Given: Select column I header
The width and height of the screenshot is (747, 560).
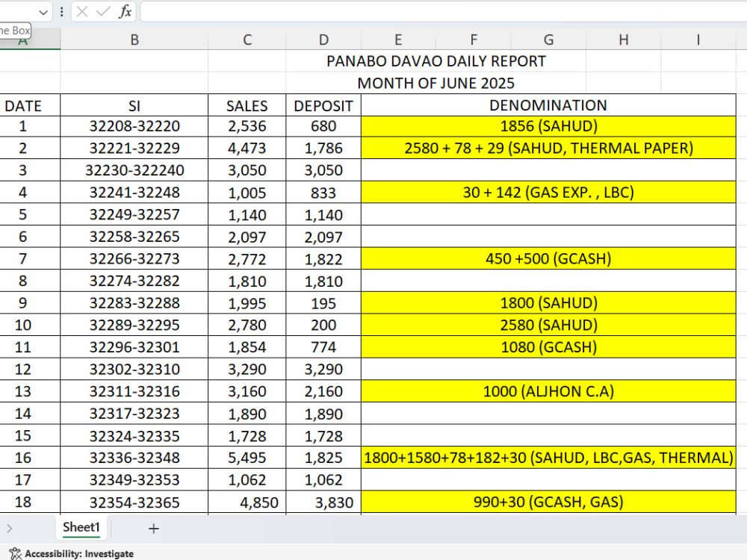Looking at the screenshot, I should pyautogui.click(x=698, y=40).
